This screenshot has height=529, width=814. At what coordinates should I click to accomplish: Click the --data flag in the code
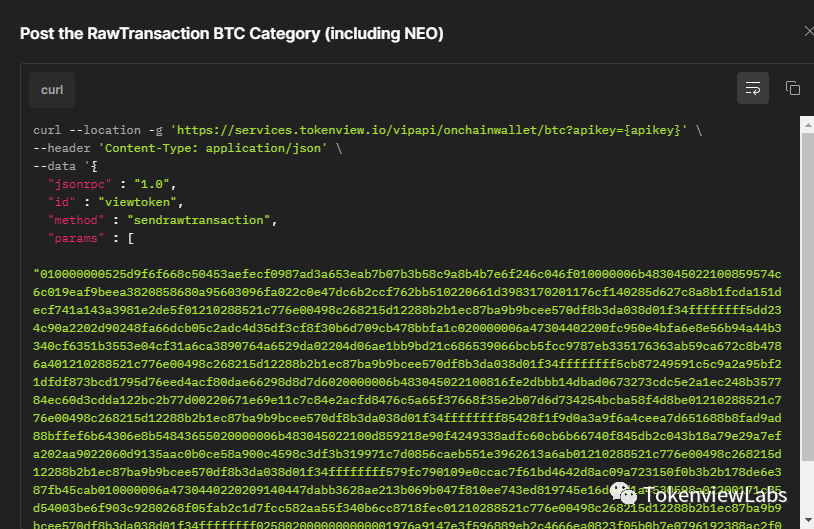(x=54, y=166)
